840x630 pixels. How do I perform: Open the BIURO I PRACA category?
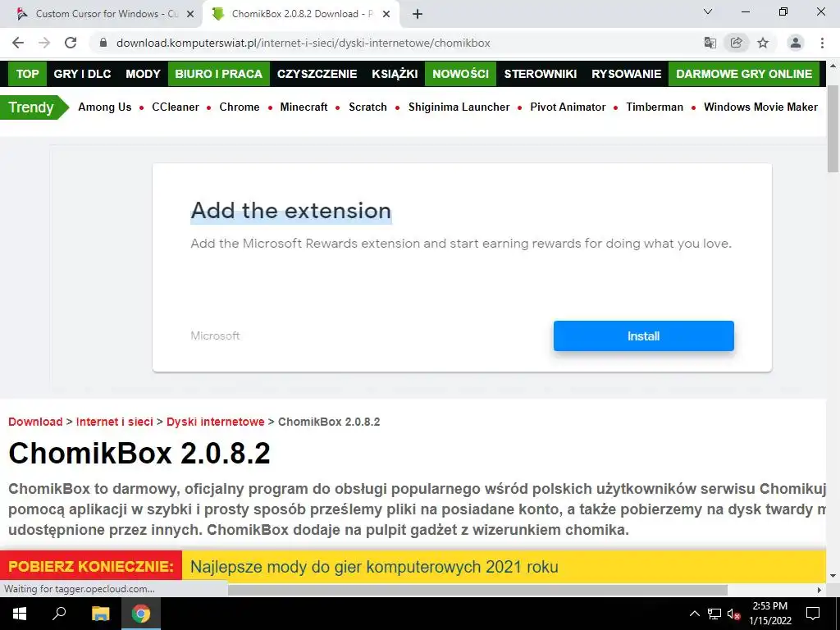(218, 74)
